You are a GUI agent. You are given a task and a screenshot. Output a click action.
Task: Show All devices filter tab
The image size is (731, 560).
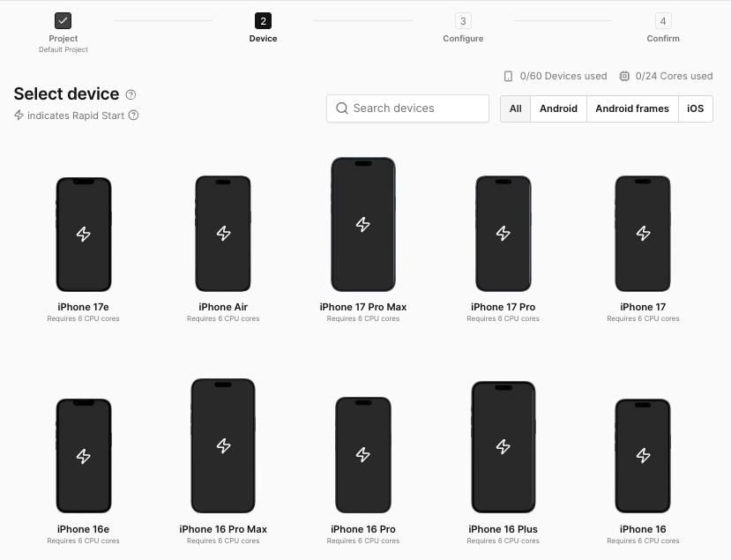click(516, 108)
